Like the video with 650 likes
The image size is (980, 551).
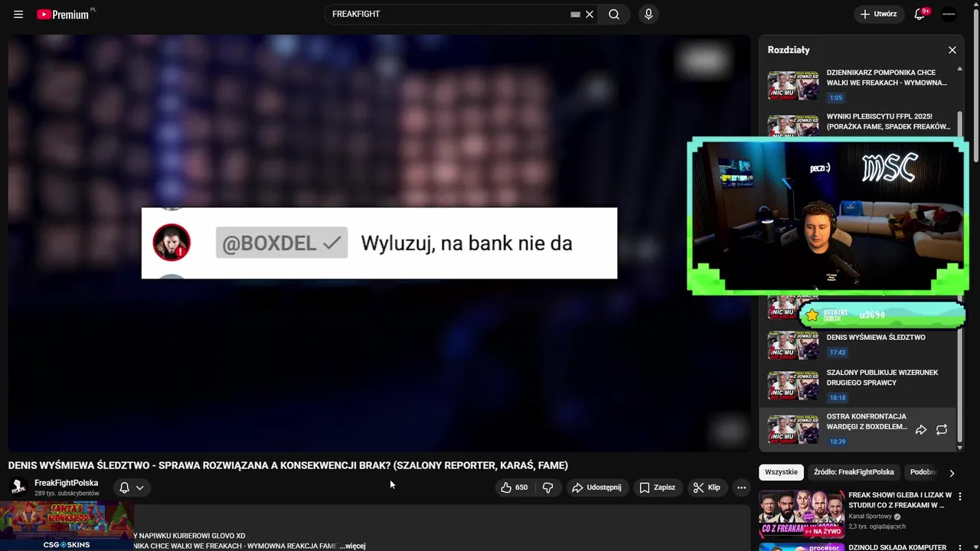514,487
